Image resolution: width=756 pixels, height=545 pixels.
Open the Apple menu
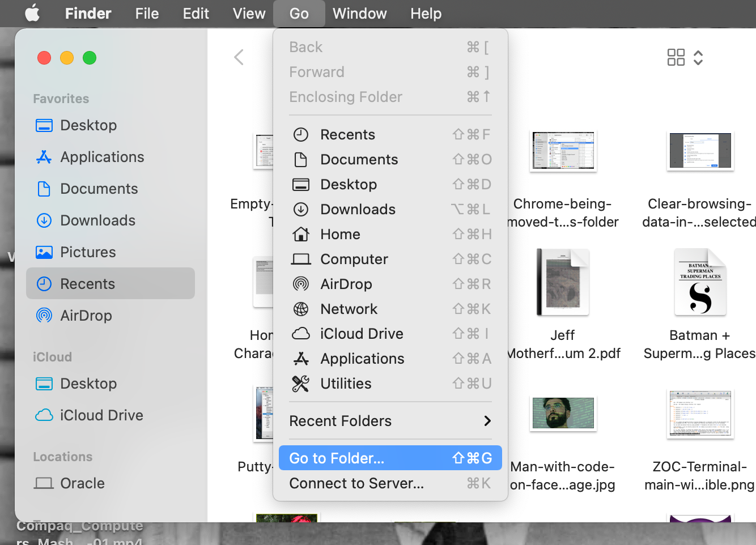pyautogui.click(x=32, y=13)
